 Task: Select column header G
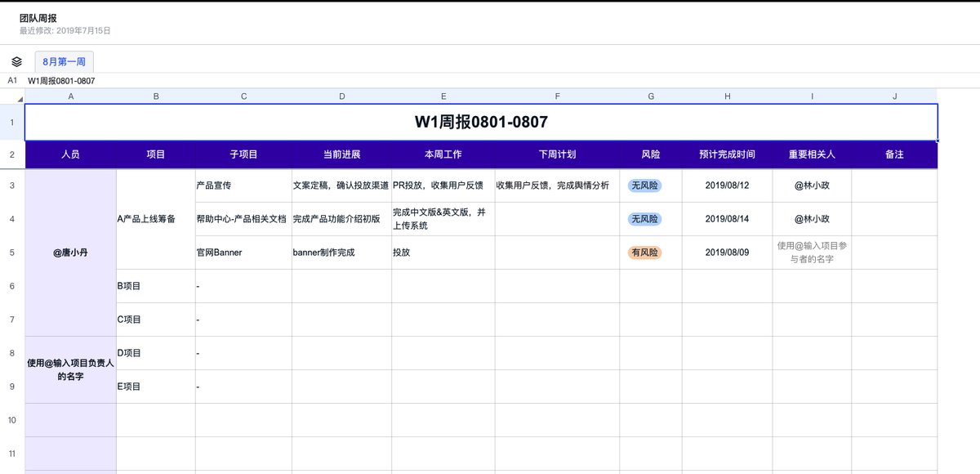coord(651,96)
